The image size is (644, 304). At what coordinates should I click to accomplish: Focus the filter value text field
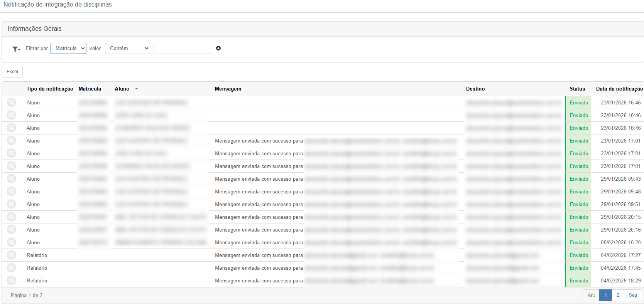point(183,48)
